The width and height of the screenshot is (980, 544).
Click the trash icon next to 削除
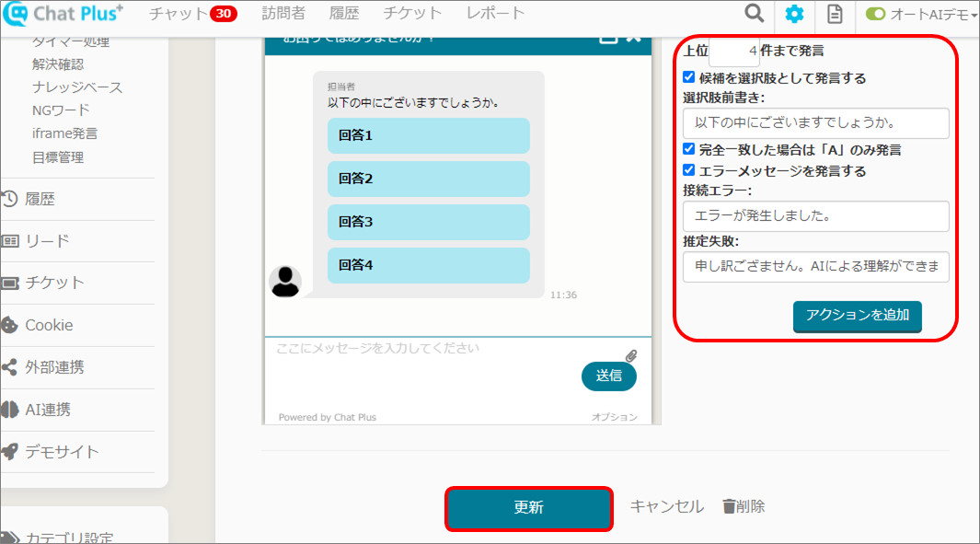click(x=729, y=506)
